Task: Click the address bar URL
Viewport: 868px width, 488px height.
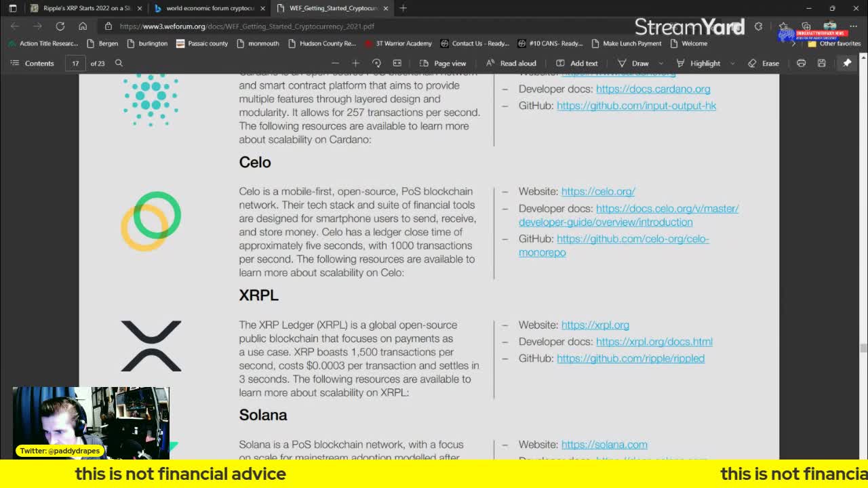Action: (247, 26)
